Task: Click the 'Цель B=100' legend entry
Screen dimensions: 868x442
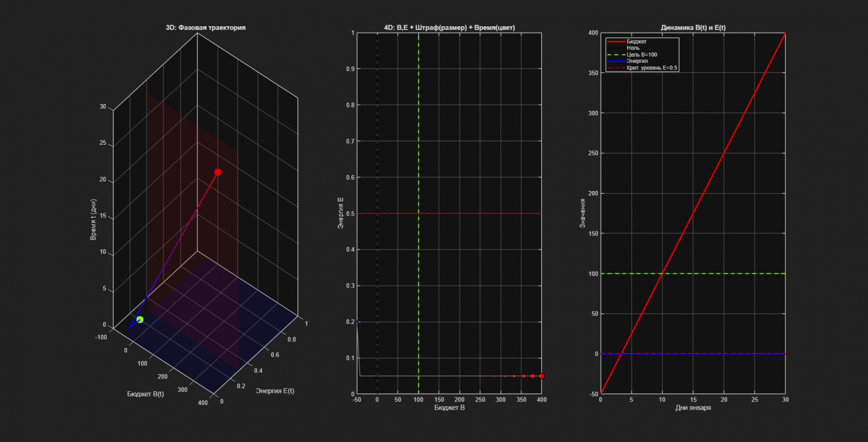Action: (x=641, y=55)
